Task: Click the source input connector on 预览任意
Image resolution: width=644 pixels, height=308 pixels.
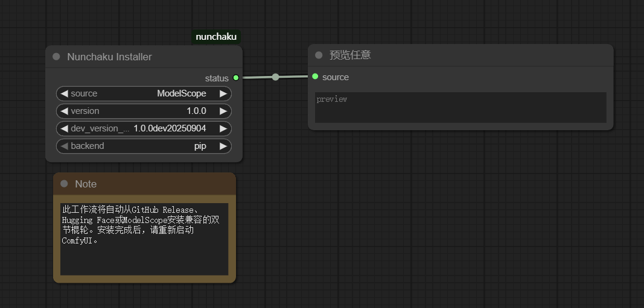Action: point(315,77)
